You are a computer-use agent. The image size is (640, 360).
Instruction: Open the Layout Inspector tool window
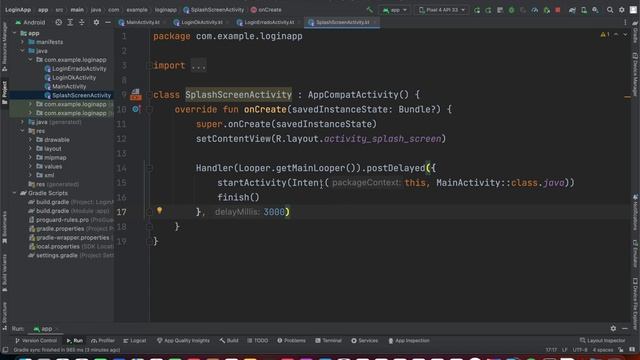(602, 341)
